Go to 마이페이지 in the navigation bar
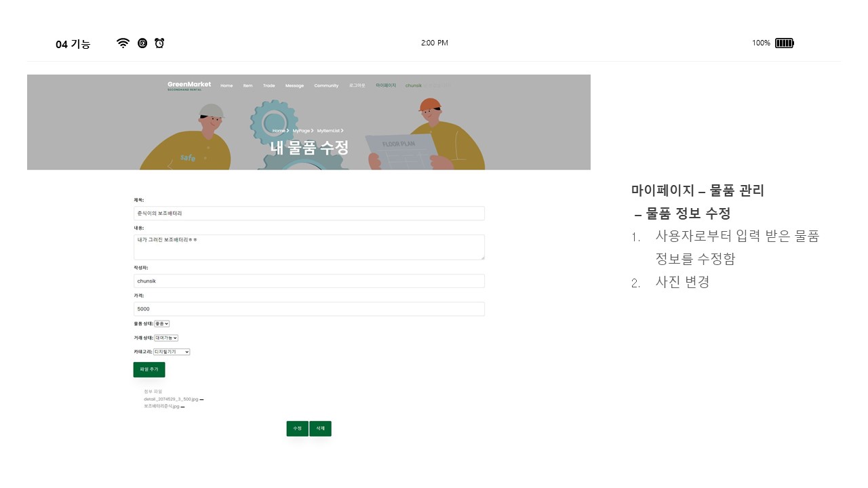Viewport: 868px width, 488px height. pyautogui.click(x=386, y=85)
